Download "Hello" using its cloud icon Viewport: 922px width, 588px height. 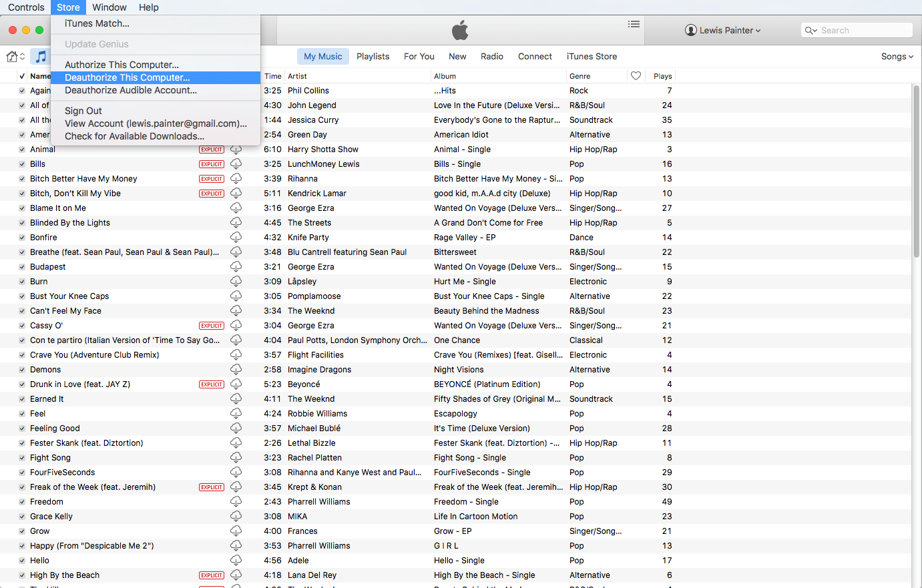(x=236, y=560)
